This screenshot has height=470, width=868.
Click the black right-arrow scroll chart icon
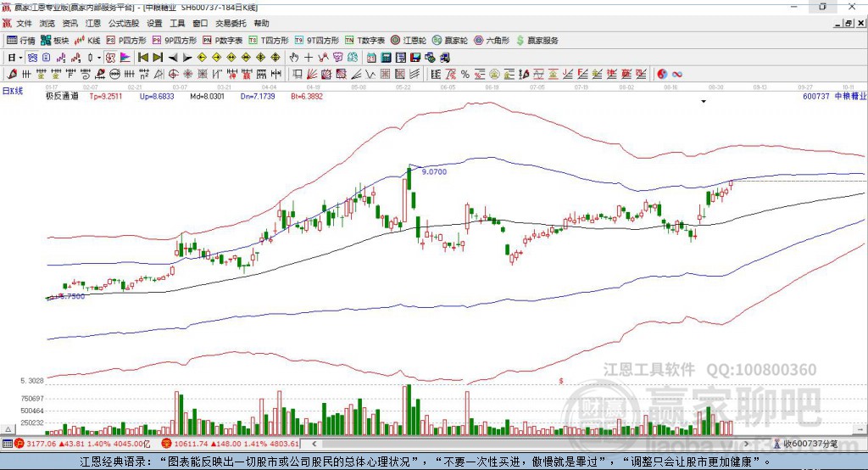[187, 58]
